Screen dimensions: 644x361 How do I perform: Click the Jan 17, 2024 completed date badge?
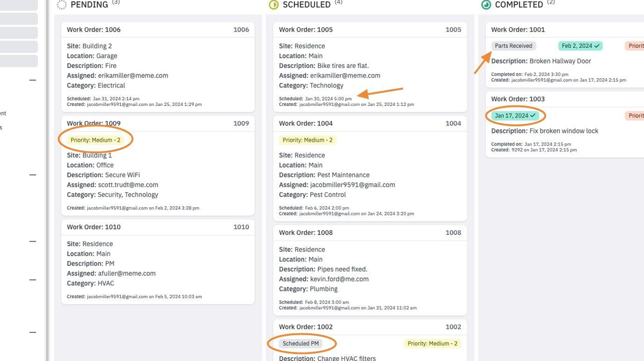coord(515,116)
